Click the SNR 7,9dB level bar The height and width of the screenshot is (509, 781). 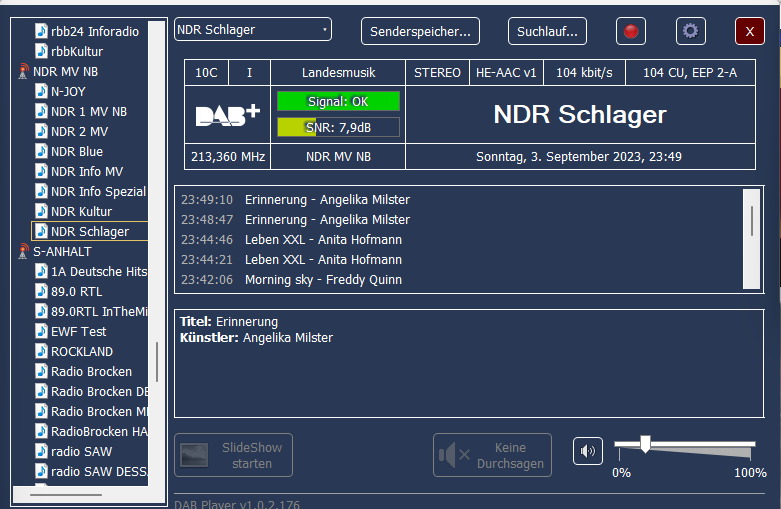click(338, 127)
